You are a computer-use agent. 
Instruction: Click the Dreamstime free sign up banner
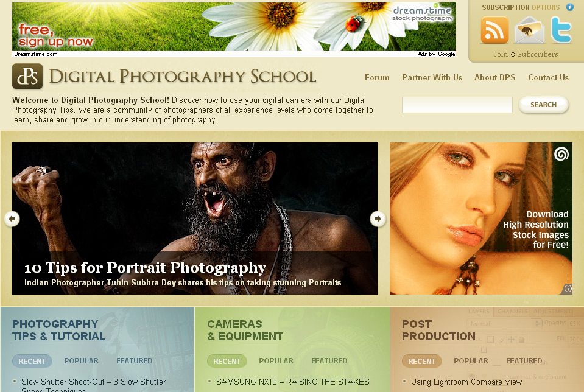[233, 26]
